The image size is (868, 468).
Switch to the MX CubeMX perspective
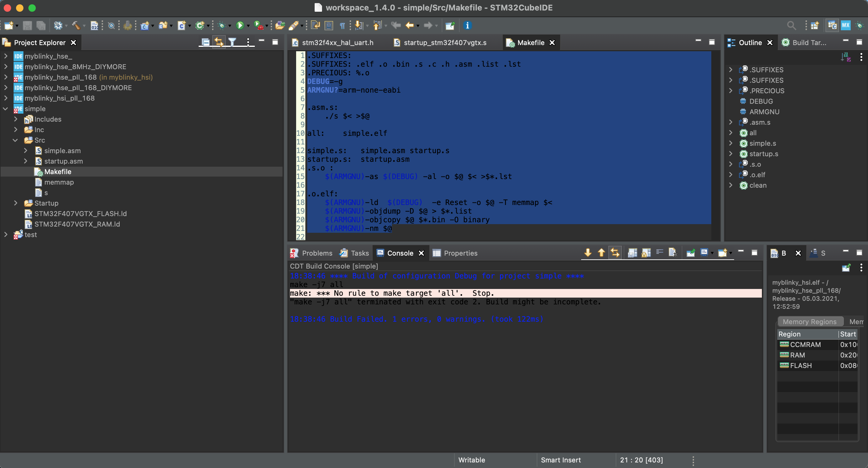click(x=845, y=25)
